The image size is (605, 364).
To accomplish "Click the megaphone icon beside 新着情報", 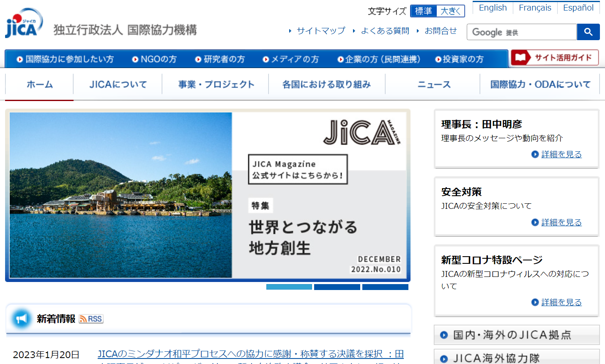I will point(21,319).
